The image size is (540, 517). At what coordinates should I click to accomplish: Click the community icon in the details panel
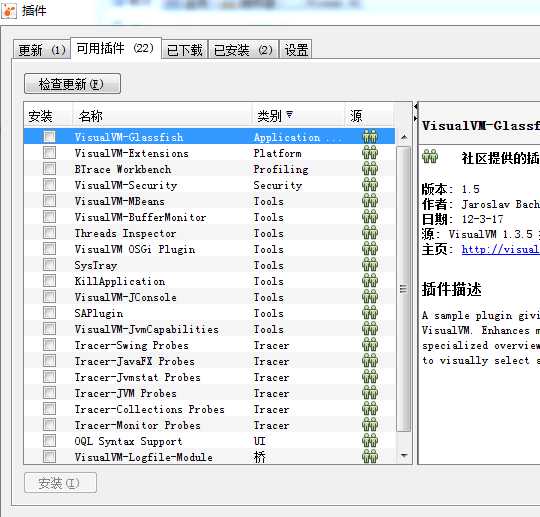click(430, 156)
